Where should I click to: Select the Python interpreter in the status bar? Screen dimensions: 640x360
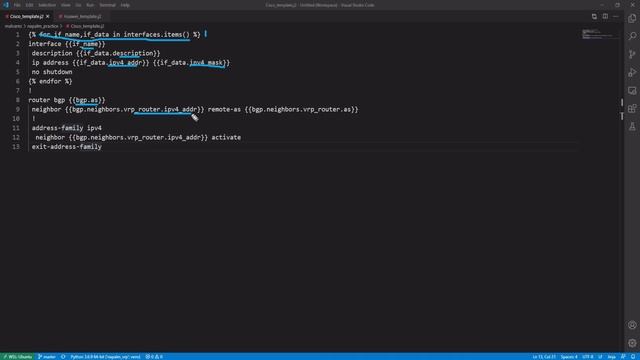pyautogui.click(x=105, y=357)
